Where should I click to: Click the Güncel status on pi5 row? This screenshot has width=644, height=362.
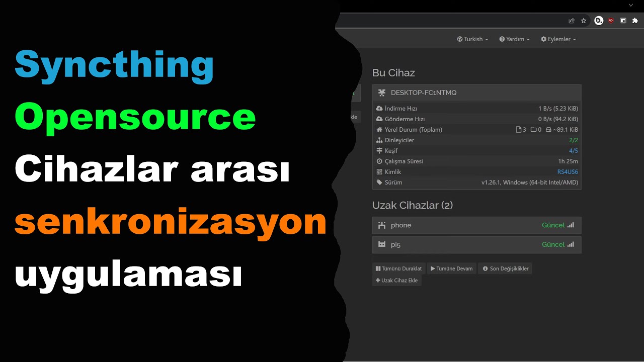553,244
